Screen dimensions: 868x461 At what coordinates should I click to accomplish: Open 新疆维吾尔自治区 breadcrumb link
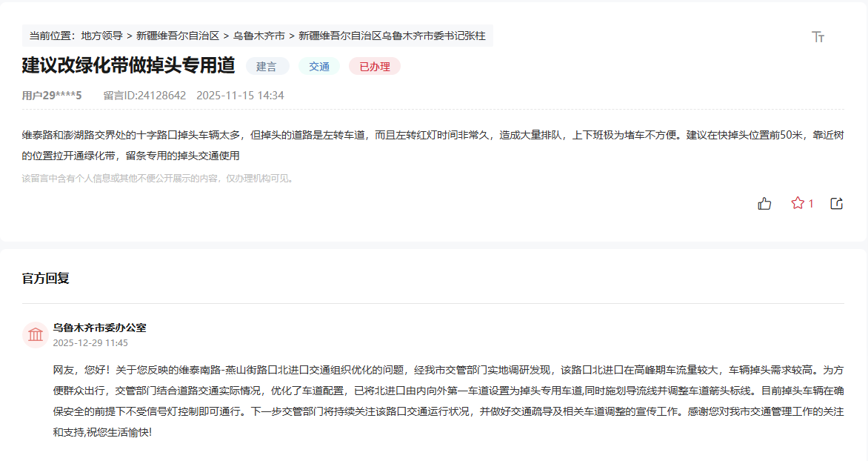tap(178, 36)
